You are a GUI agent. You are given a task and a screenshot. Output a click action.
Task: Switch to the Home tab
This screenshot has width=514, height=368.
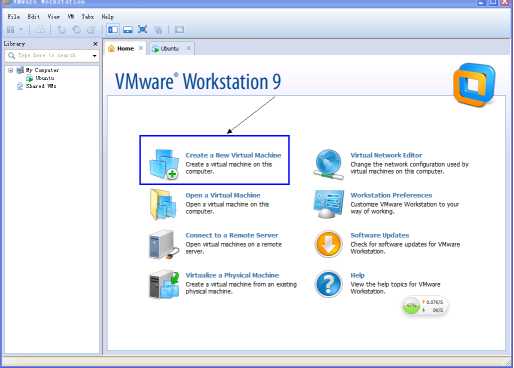[x=125, y=48]
